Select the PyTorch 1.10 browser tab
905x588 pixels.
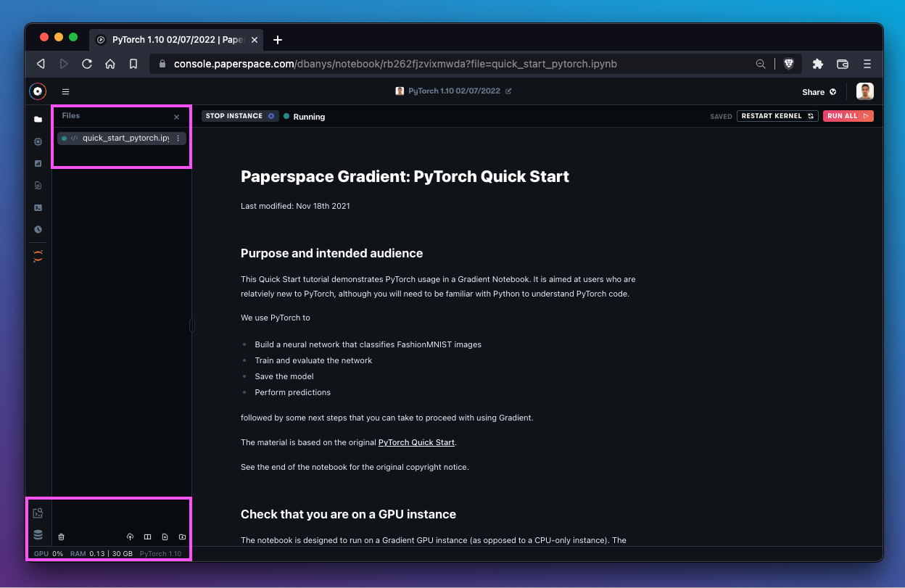tap(177, 40)
